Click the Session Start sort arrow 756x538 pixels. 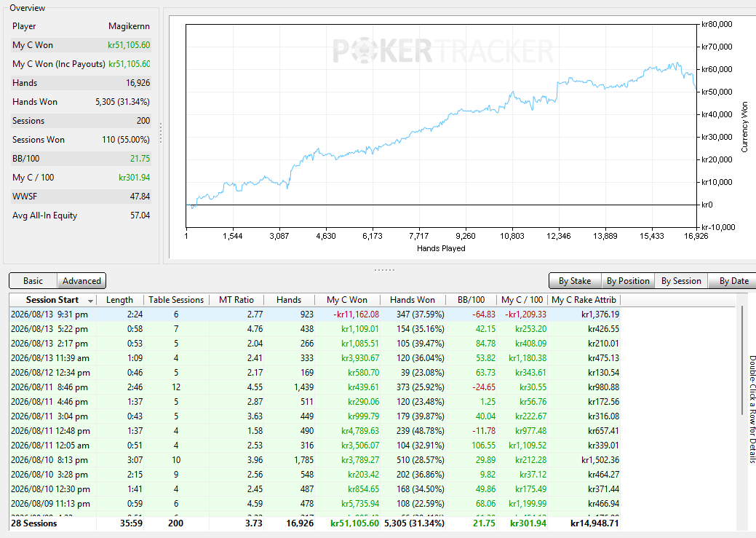[91, 301]
